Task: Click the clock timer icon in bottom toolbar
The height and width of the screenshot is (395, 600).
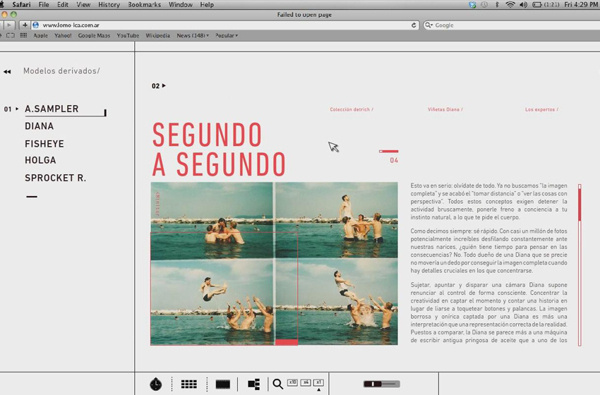Action: tap(156, 384)
